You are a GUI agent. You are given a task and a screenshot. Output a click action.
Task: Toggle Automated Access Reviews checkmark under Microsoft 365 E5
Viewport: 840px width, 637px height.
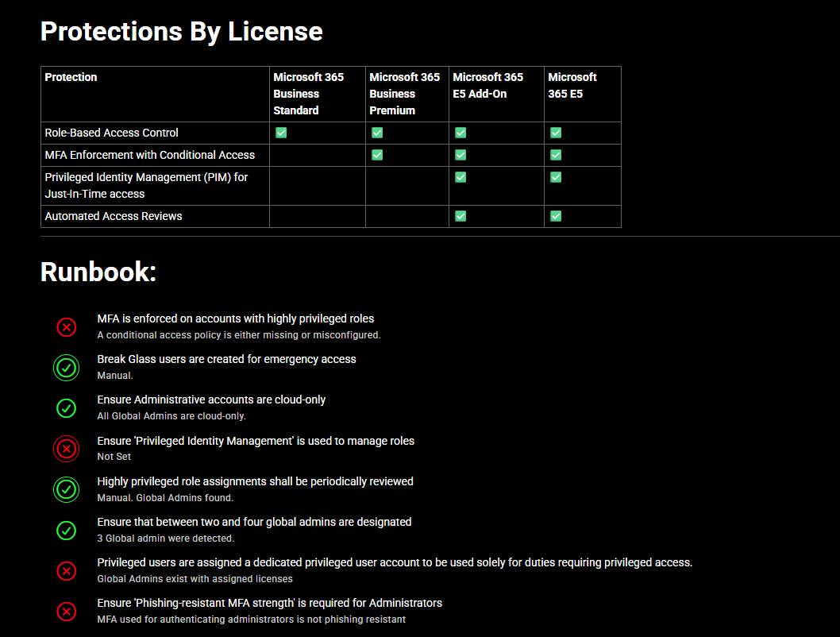(x=555, y=215)
